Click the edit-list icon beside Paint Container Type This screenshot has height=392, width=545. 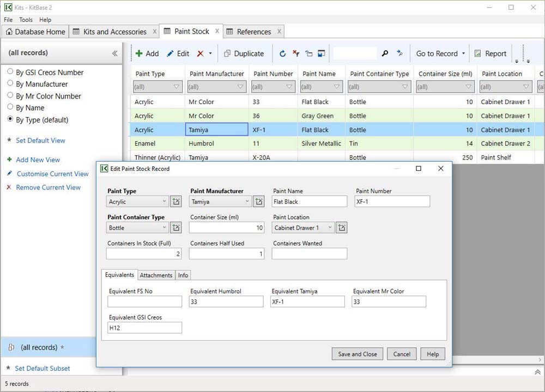[176, 228]
